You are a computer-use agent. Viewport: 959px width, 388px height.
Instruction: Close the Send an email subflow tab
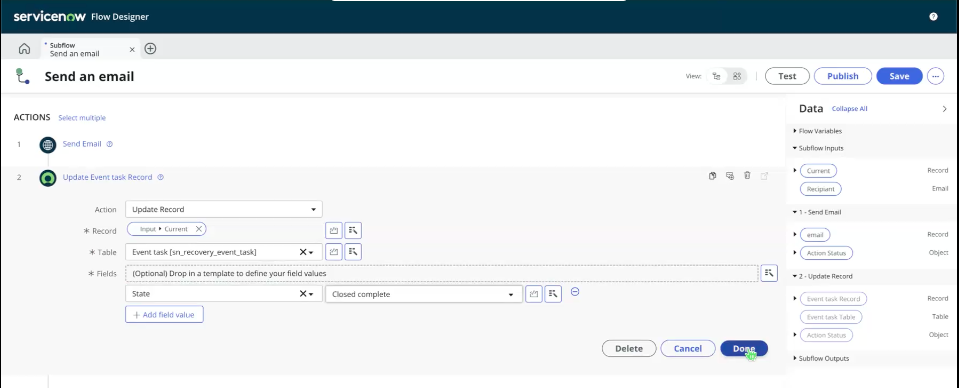point(132,50)
